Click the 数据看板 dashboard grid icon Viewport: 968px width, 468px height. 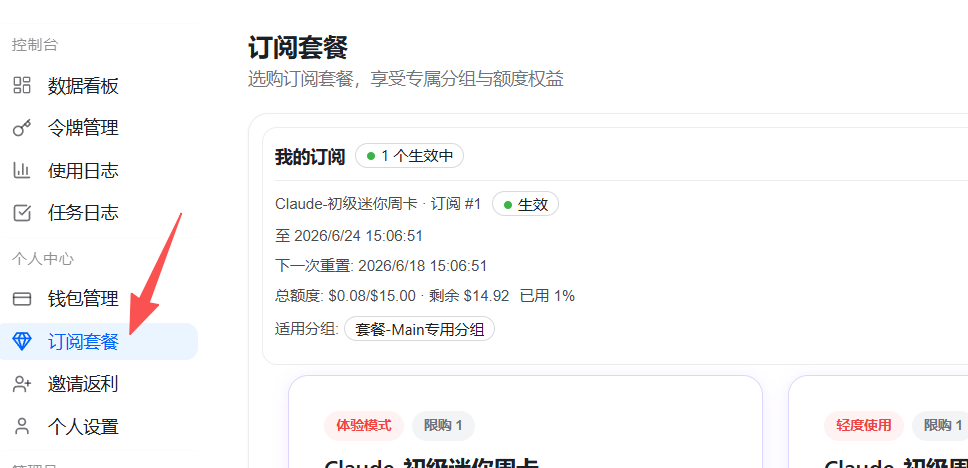tap(22, 85)
